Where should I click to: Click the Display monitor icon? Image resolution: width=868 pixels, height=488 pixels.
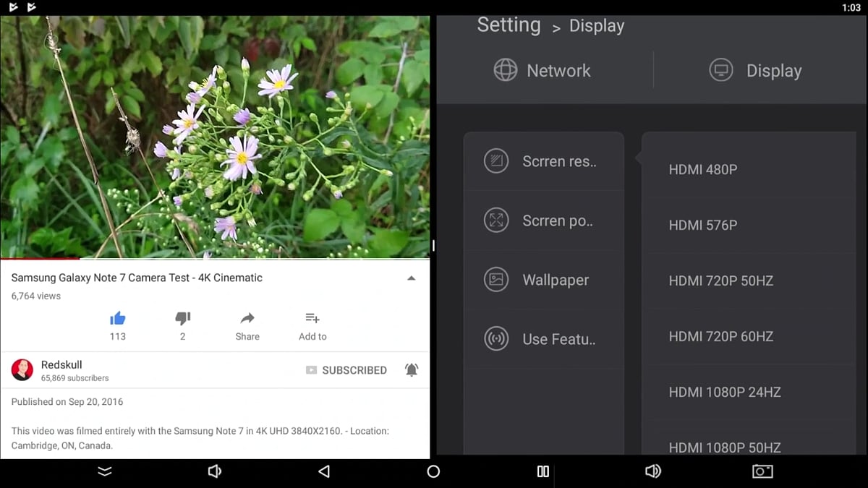point(721,70)
